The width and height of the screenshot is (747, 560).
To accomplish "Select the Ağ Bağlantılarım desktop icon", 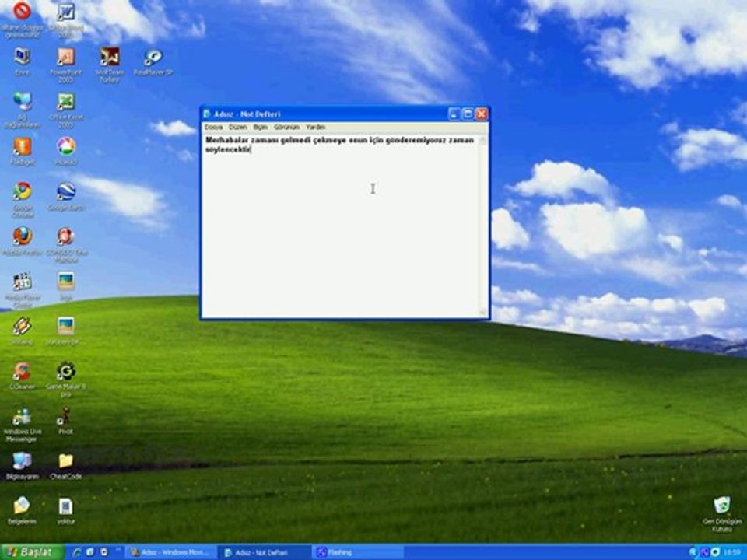I will point(22,110).
